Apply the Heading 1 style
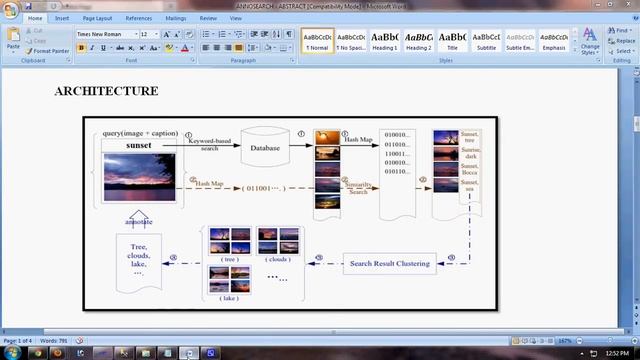 (x=384, y=41)
